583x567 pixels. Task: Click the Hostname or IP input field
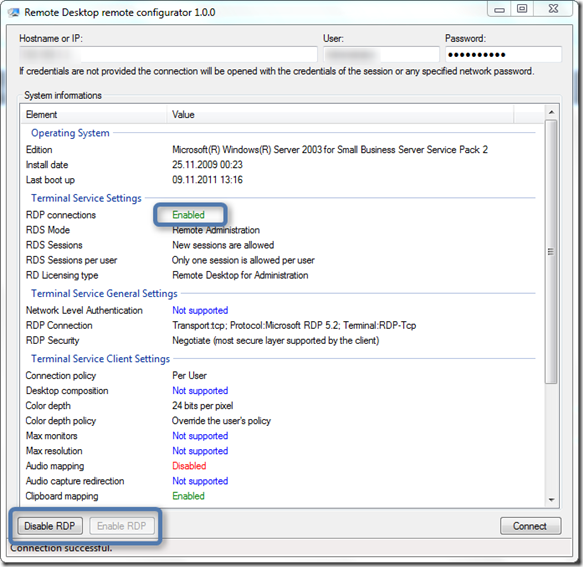point(168,55)
